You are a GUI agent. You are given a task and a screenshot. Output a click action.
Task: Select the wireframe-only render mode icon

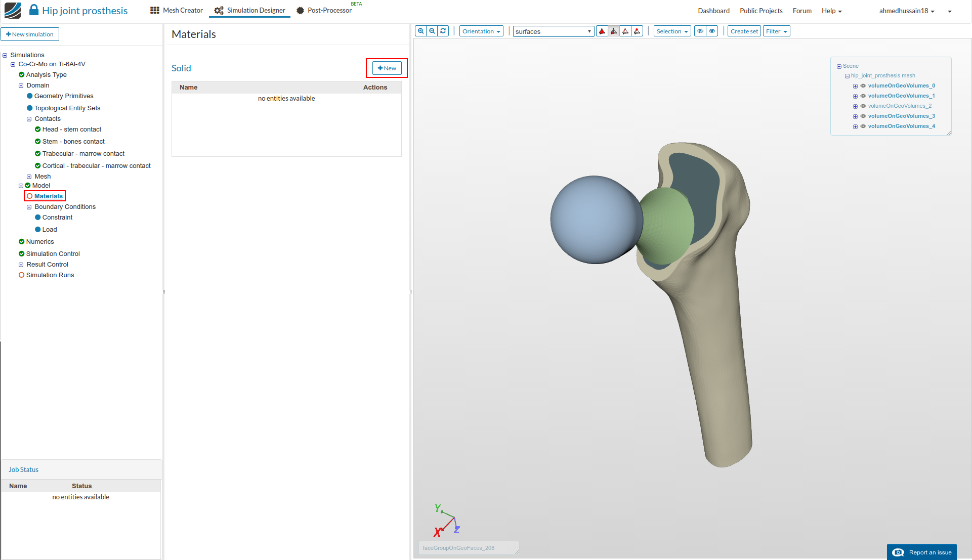[x=625, y=31]
